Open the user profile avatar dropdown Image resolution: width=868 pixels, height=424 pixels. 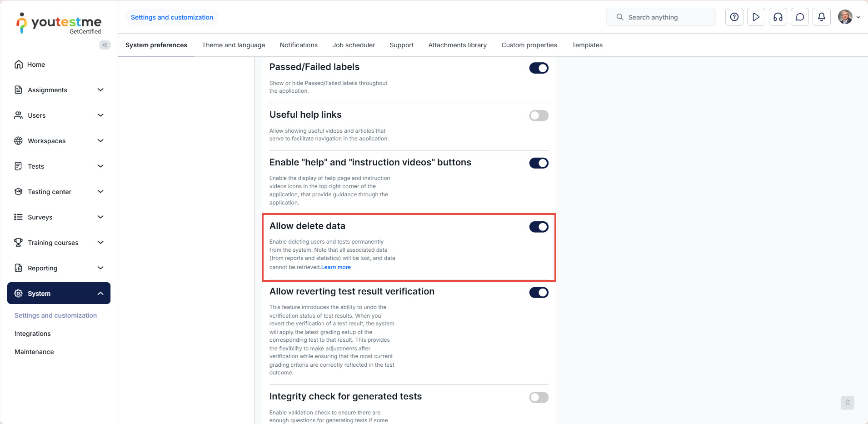click(848, 17)
